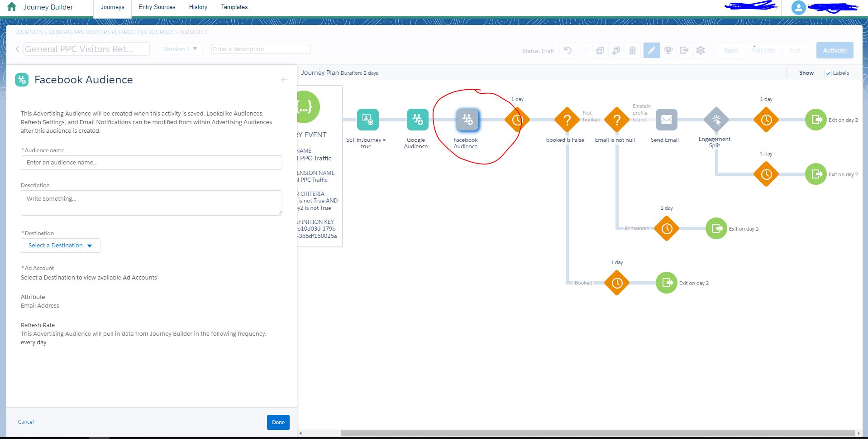Viewport: 868px width, 439px height.
Task: Click the user profile avatar icon
Action: point(798,7)
